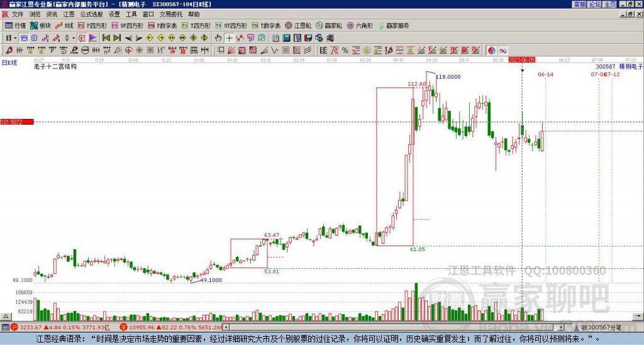This screenshot has height=345, width=644.
Task: Open the 窗口 menu
Action: 148,14
